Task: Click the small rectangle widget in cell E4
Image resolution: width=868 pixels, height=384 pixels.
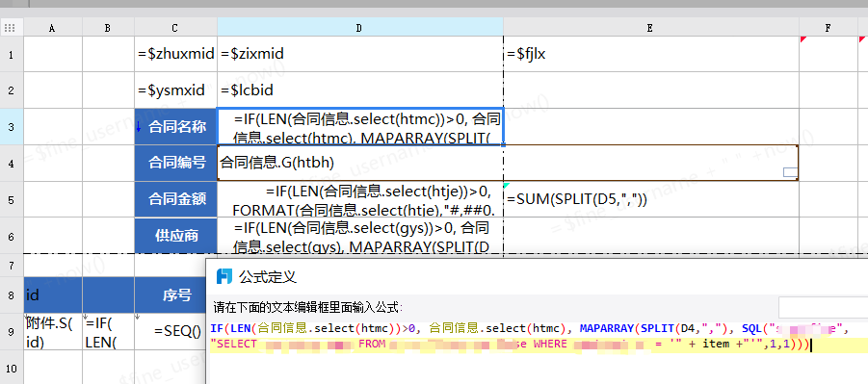Action: click(x=791, y=172)
